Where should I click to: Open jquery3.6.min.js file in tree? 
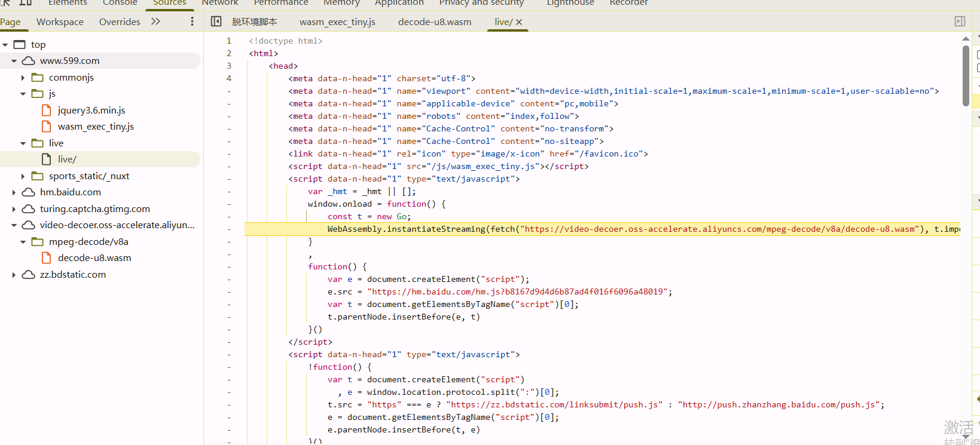click(91, 111)
